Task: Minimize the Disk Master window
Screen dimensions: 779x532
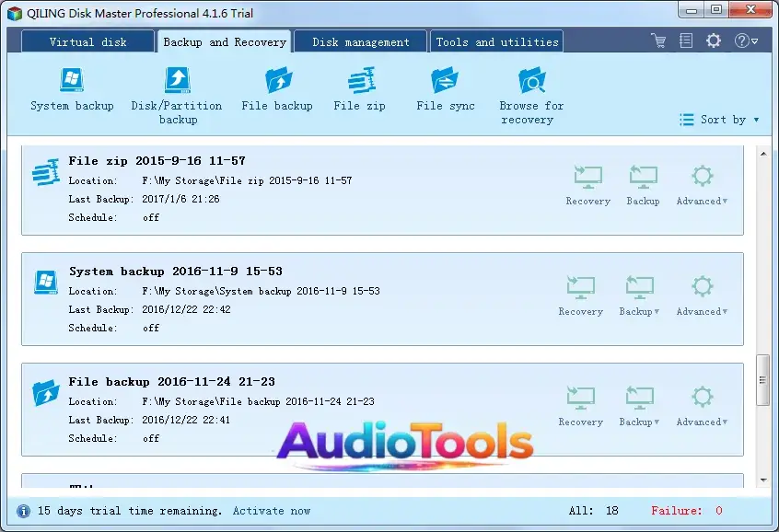Action: point(692,10)
